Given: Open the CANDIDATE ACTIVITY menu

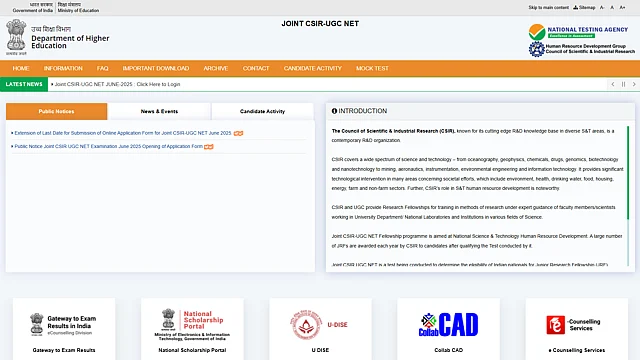Looking at the screenshot, I should [x=313, y=69].
